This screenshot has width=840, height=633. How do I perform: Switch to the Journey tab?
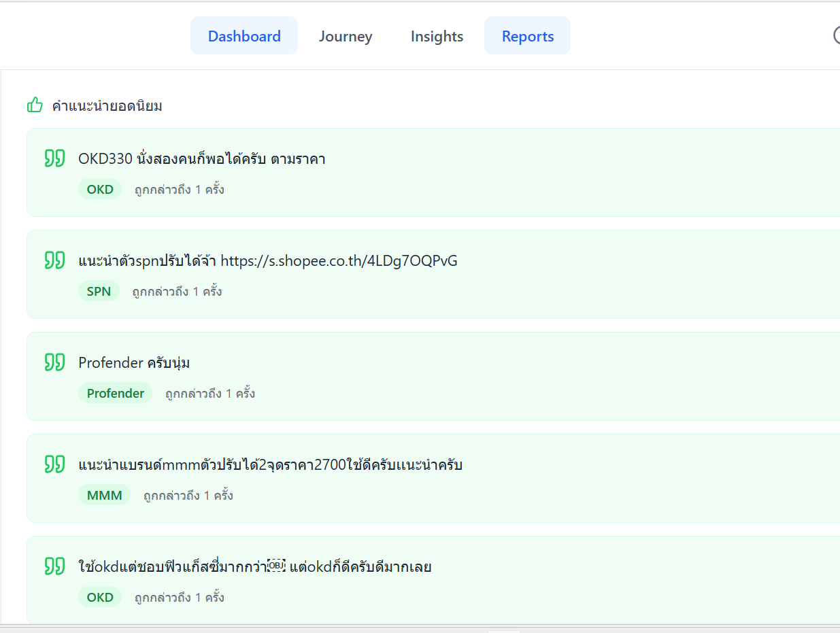coord(346,36)
